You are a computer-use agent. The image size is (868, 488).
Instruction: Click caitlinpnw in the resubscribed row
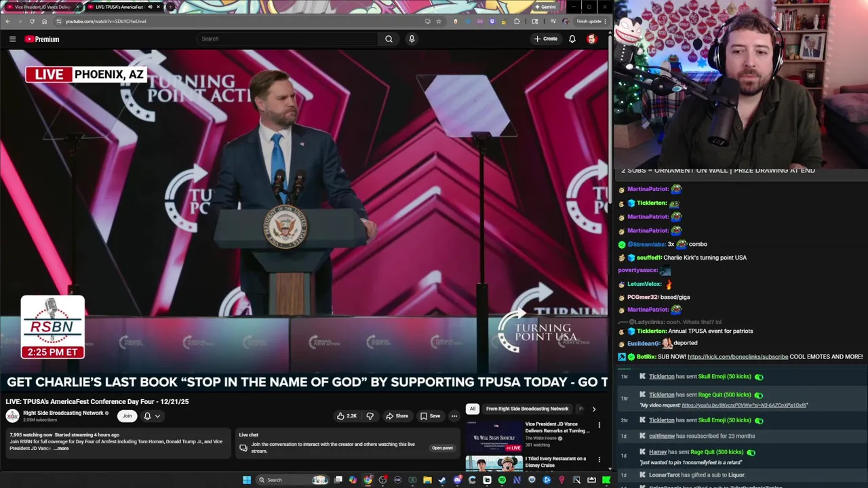662,436
